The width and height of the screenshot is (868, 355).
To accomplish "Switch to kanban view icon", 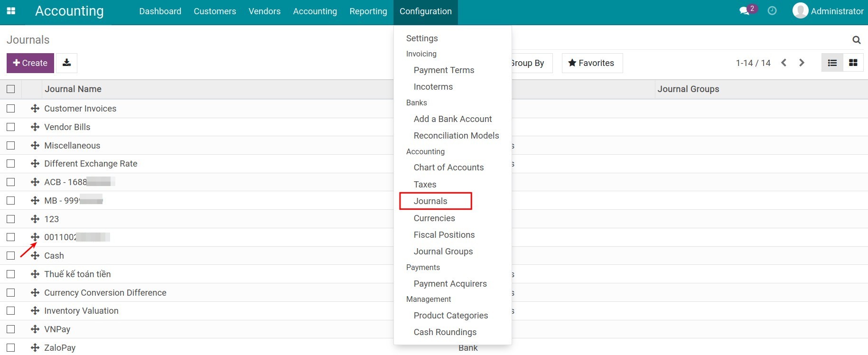I will pyautogui.click(x=853, y=63).
